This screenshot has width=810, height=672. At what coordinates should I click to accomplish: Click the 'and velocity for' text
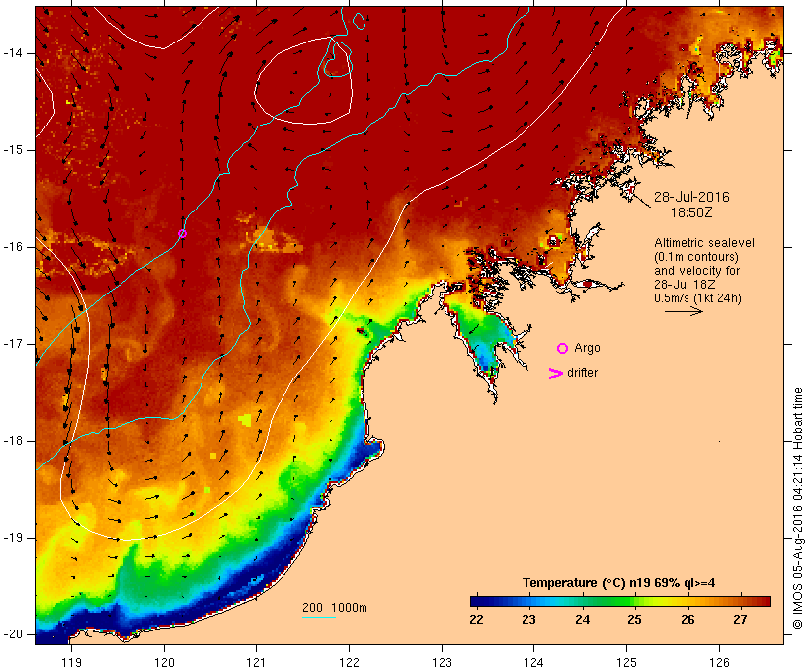pos(696,271)
